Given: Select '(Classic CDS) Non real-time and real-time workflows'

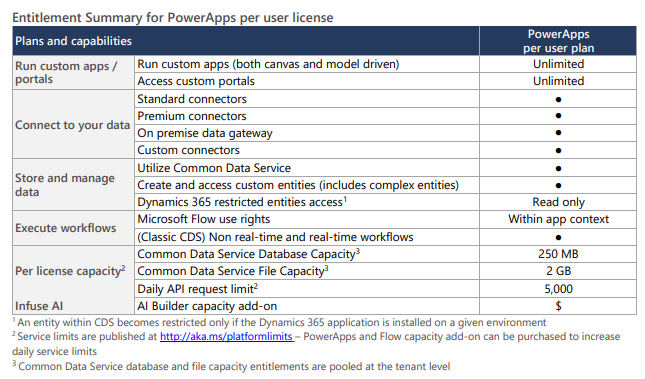Looking at the screenshot, I should click(x=275, y=237).
